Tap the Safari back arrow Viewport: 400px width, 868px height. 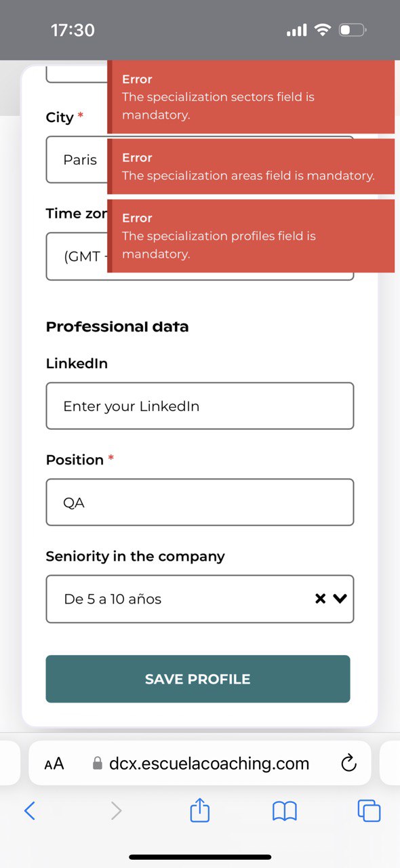coord(30,810)
